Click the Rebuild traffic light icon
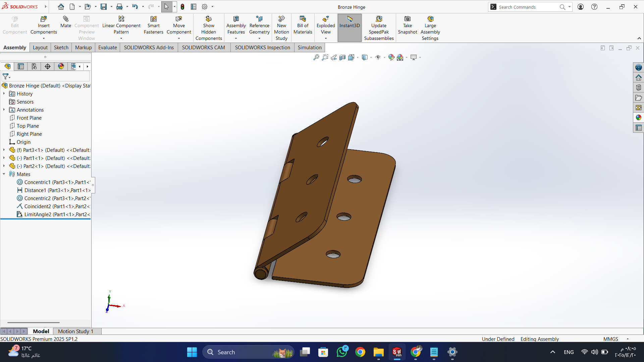This screenshot has height=362, width=644. tap(182, 7)
